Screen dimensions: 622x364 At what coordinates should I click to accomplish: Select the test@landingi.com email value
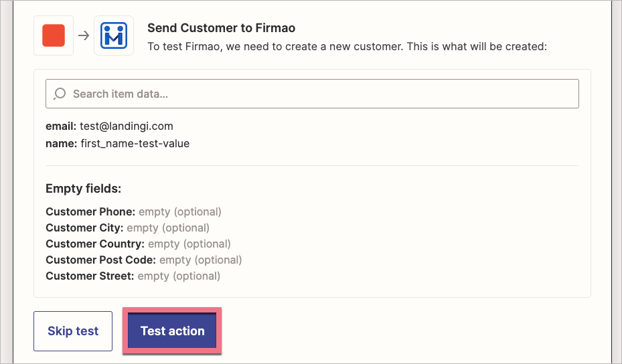(126, 126)
